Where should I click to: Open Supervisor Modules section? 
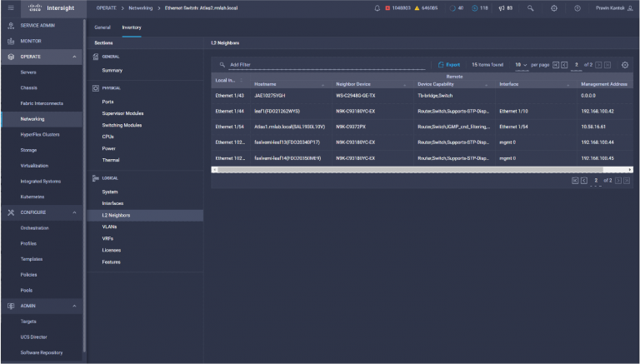click(x=122, y=113)
